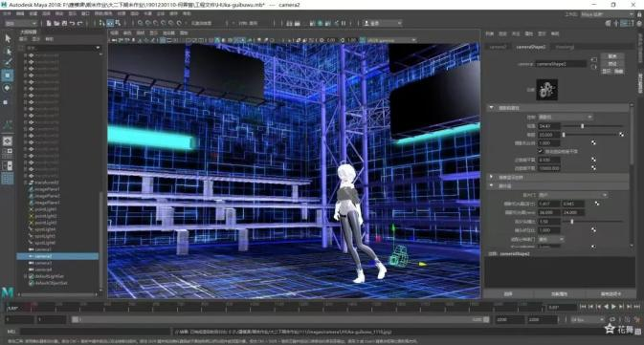Click the undo arrow in the top toolbar

click(x=73, y=23)
